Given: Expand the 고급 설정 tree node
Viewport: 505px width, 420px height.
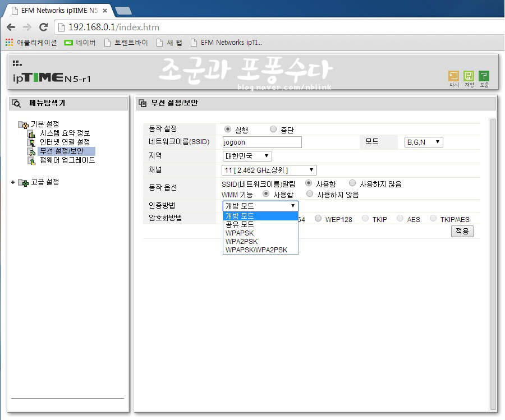Looking at the screenshot, I should [13, 182].
